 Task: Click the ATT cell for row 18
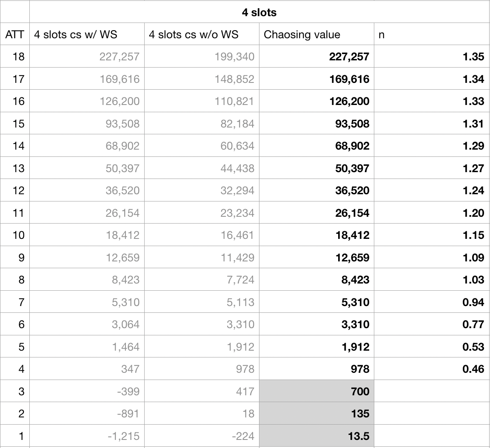point(14,57)
